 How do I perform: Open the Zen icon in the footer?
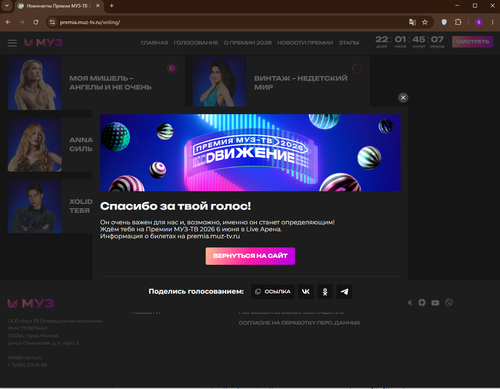422,303
